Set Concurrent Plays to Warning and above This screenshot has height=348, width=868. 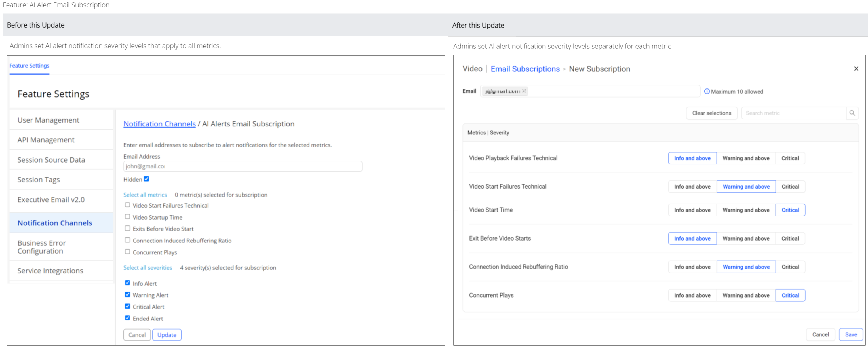(x=746, y=296)
